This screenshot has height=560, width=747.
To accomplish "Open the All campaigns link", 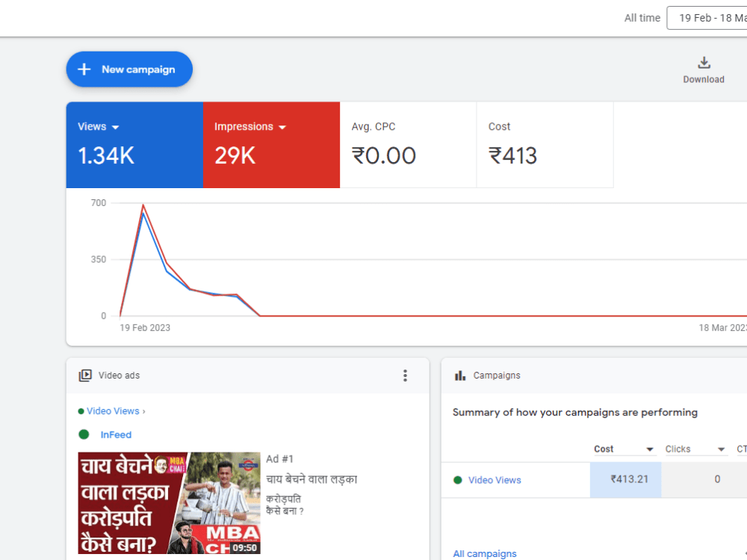I will click(485, 554).
